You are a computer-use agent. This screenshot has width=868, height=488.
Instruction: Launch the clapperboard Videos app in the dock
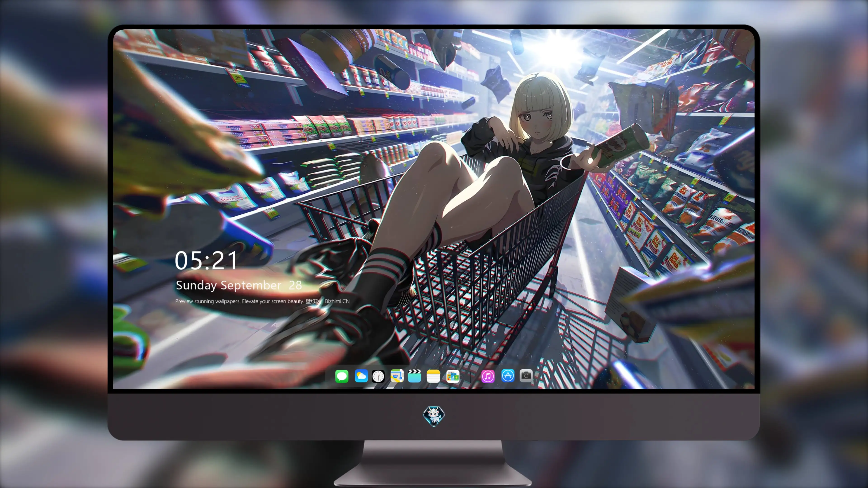415,376
